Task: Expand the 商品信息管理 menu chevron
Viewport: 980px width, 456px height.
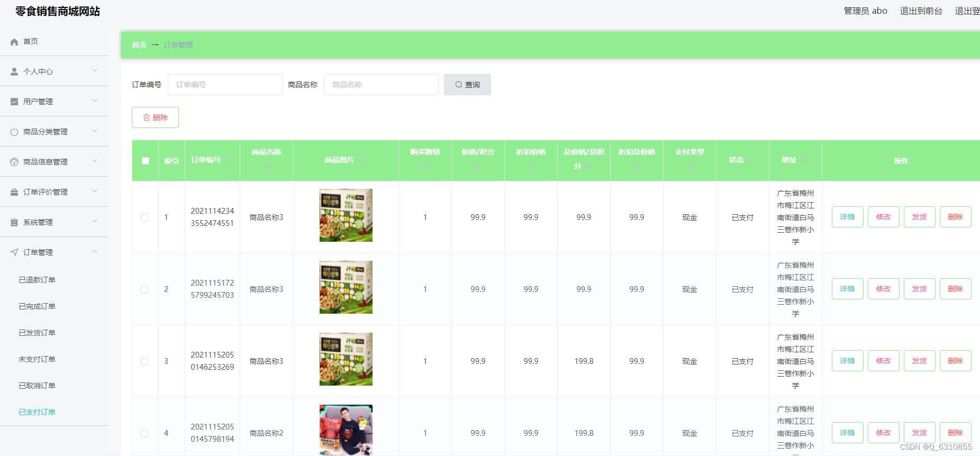Action: tap(95, 161)
